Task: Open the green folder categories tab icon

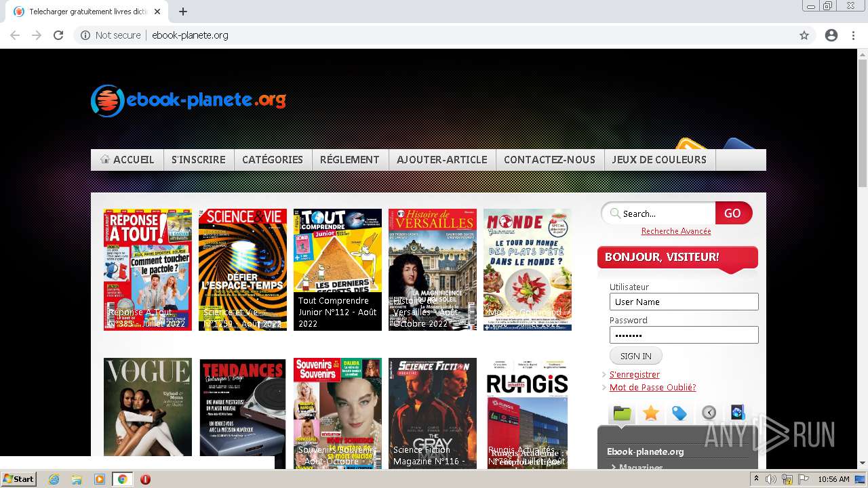Action: (622, 413)
